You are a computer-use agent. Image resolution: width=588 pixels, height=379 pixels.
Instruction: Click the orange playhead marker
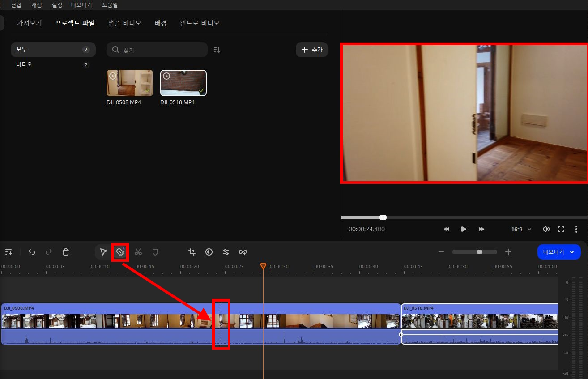pyautogui.click(x=264, y=266)
